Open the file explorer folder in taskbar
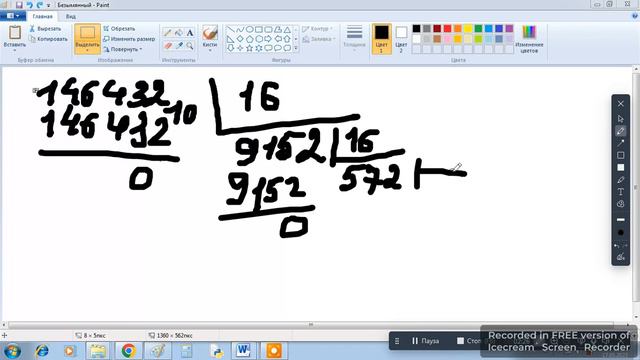The width and height of the screenshot is (640, 360). click(98, 351)
